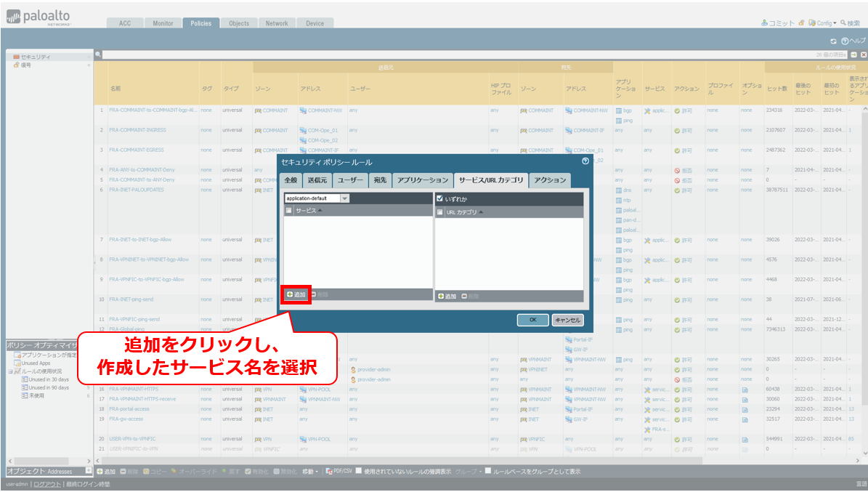Click the Cancel (キャンセル) button

(567, 320)
